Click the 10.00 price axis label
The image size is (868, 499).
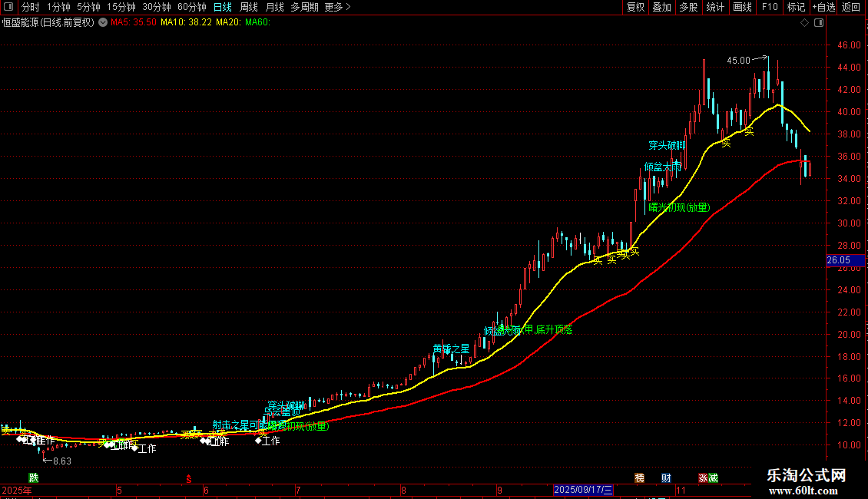click(x=849, y=445)
